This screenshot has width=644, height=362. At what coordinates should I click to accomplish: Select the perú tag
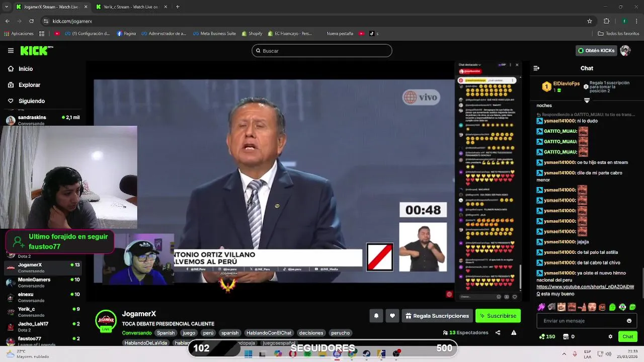coord(208,333)
